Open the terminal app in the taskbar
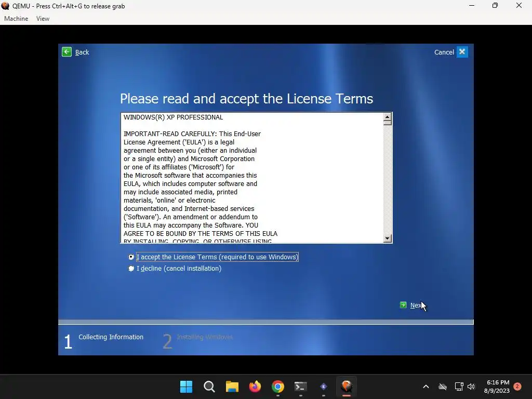 301,387
